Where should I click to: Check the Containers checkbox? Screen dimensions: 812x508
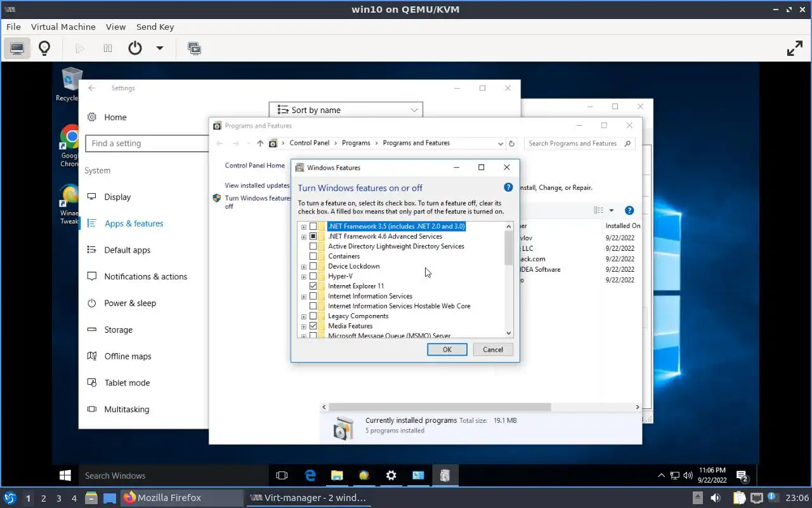point(313,257)
